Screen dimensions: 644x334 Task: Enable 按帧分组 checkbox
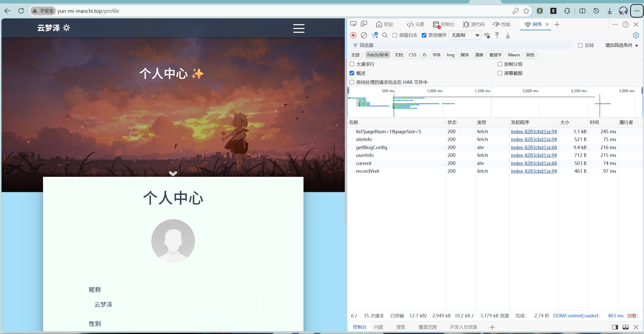click(x=500, y=64)
